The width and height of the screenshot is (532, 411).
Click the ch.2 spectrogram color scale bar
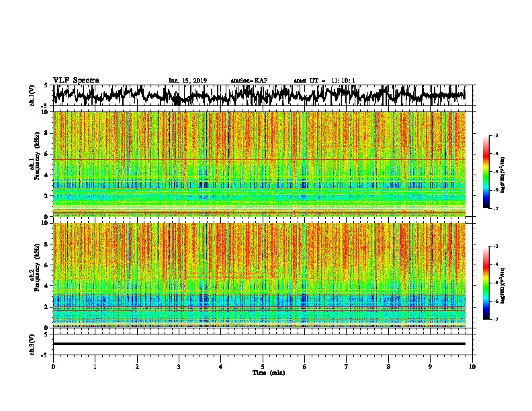486,283
